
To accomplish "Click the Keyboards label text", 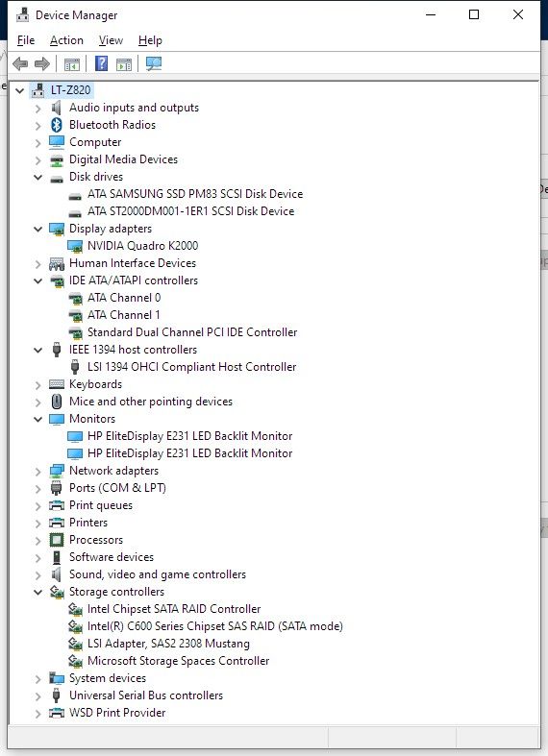I will [x=95, y=384].
